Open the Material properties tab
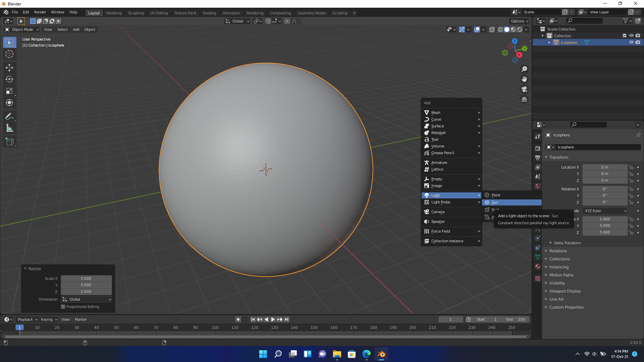This screenshot has height=362, width=644. pos(538,266)
